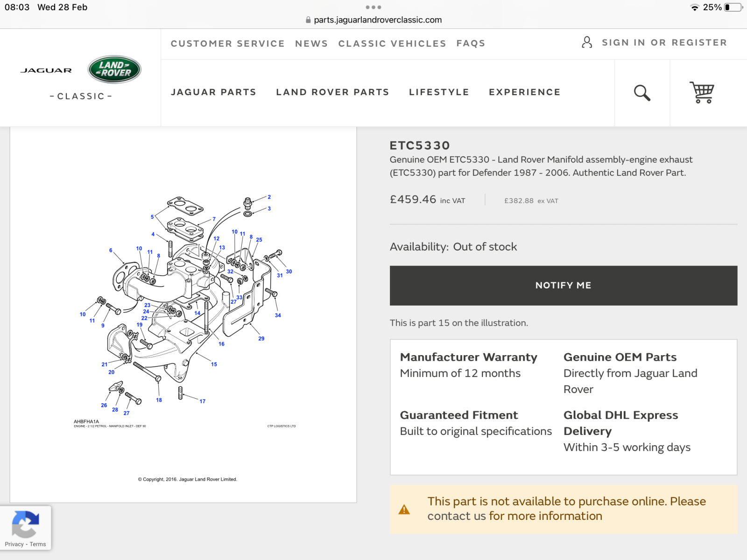Tap the Wi-Fi status icon
The height and width of the screenshot is (560, 747).
[695, 7]
